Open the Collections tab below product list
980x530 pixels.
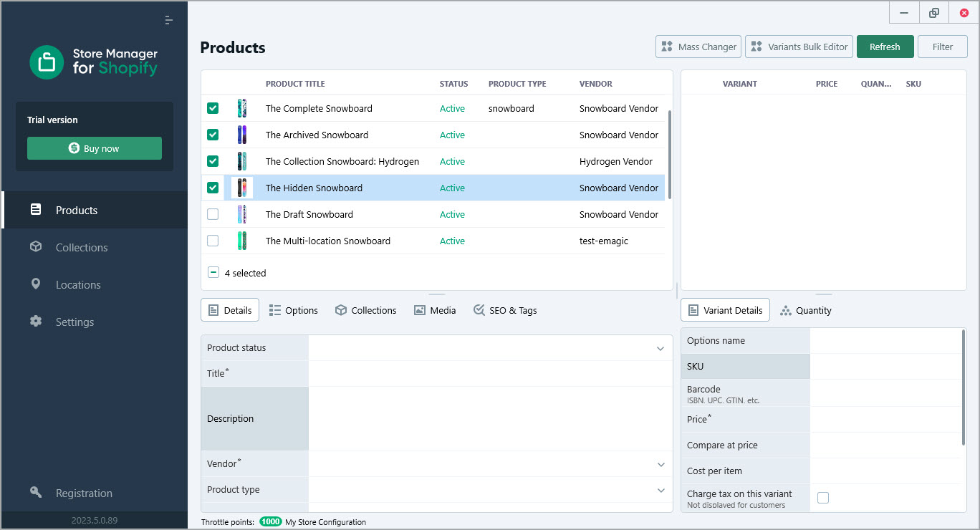pos(365,310)
